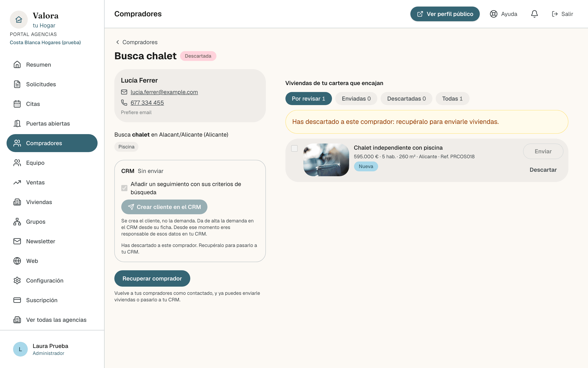
Task: Click the Ver perfil público button
Action: point(445,14)
